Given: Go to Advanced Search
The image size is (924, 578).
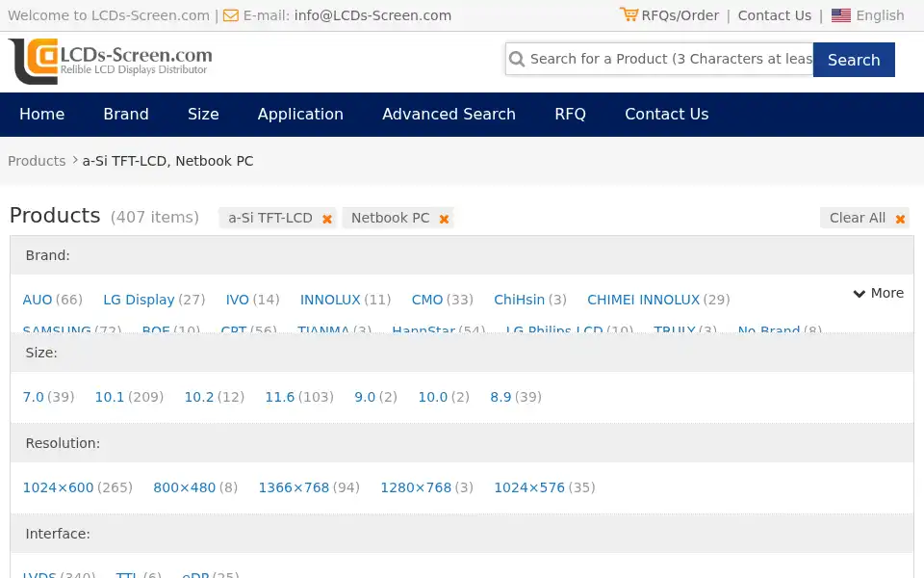Looking at the screenshot, I should click(449, 114).
